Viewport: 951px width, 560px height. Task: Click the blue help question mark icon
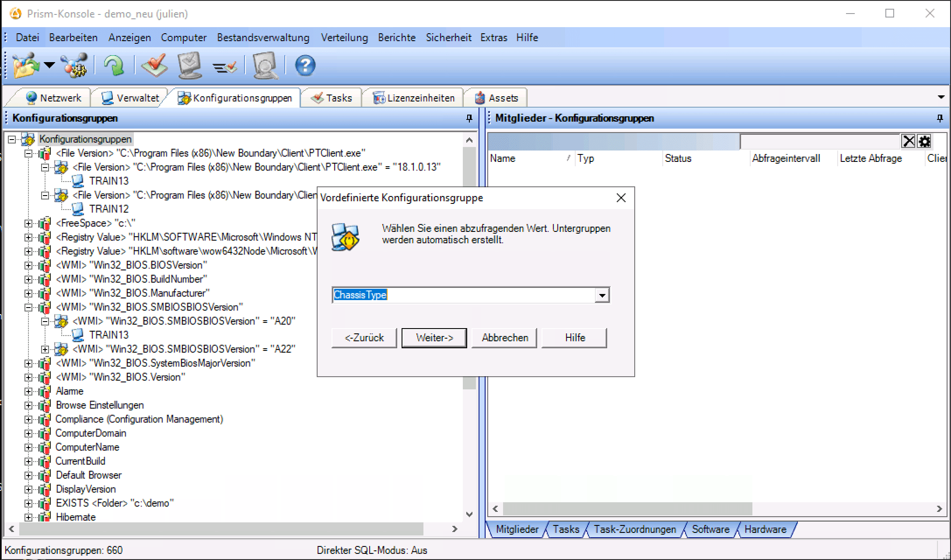tap(305, 66)
